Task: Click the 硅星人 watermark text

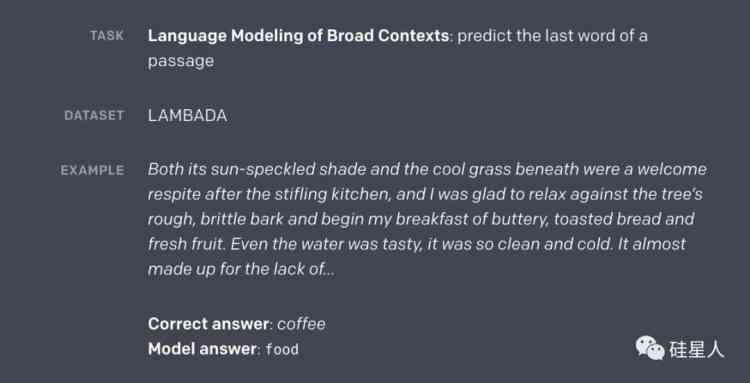Action: (696, 349)
